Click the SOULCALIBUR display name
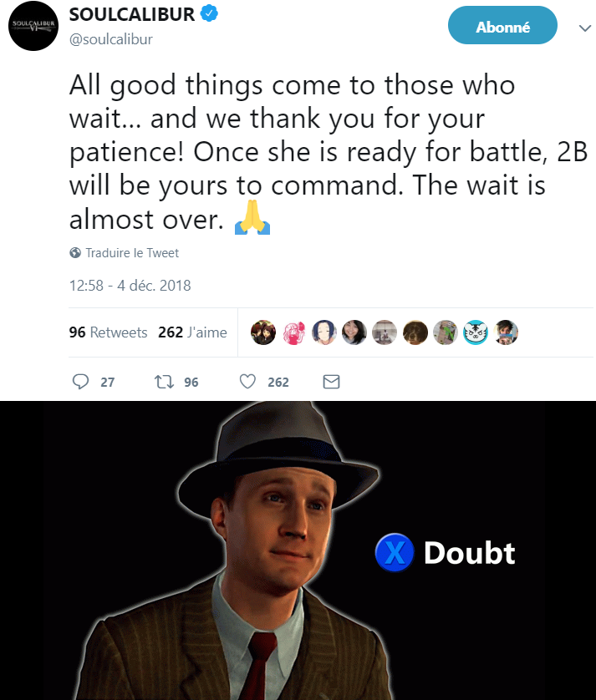Viewport: 596px width, 700px height. 132,15
